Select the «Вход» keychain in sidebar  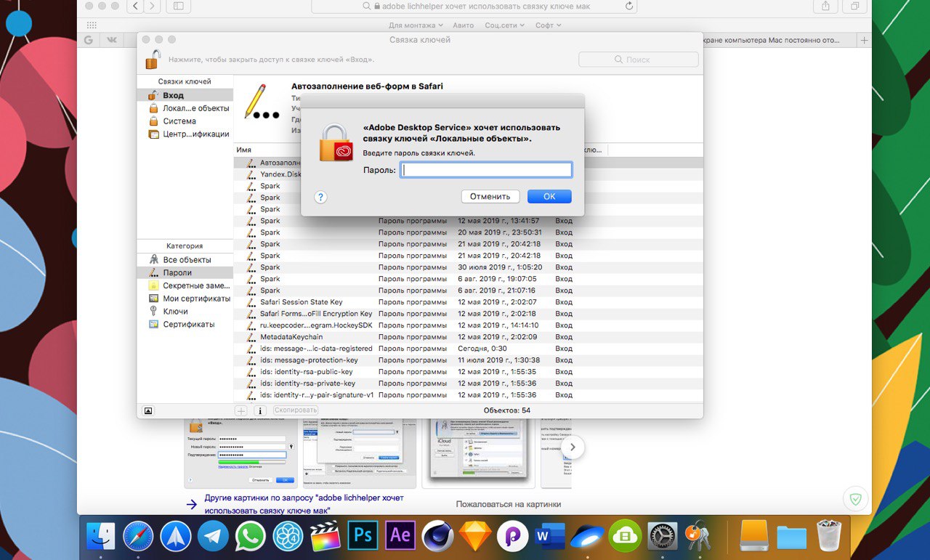(185, 95)
